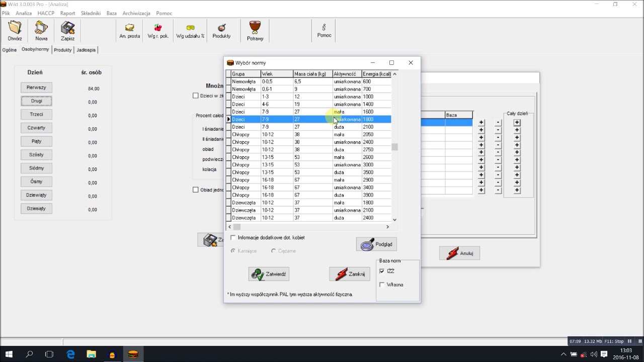Switch to the Osoby/normy tab
The image size is (644, 362).
[x=35, y=49]
